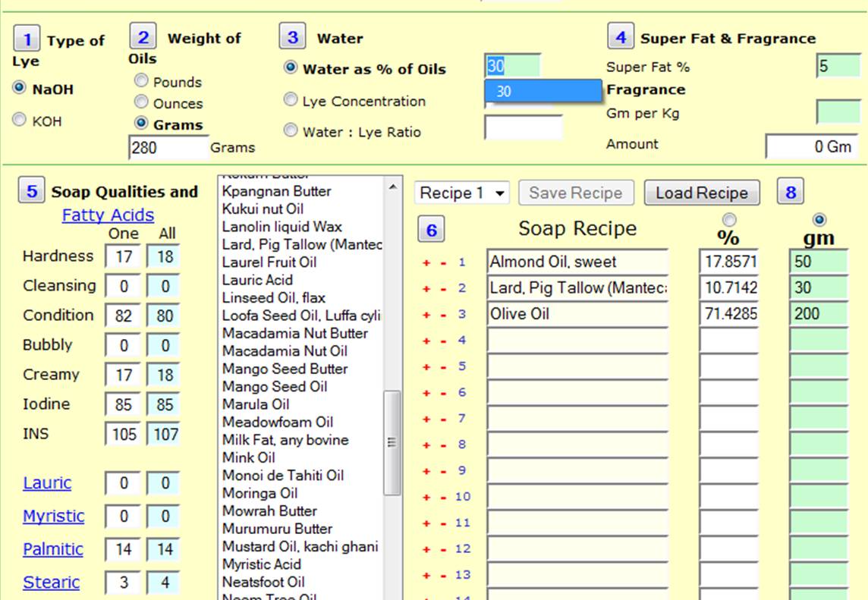This screenshot has width=868, height=600.
Task: Click the red minus for recipe row 3
Action: [x=443, y=315]
